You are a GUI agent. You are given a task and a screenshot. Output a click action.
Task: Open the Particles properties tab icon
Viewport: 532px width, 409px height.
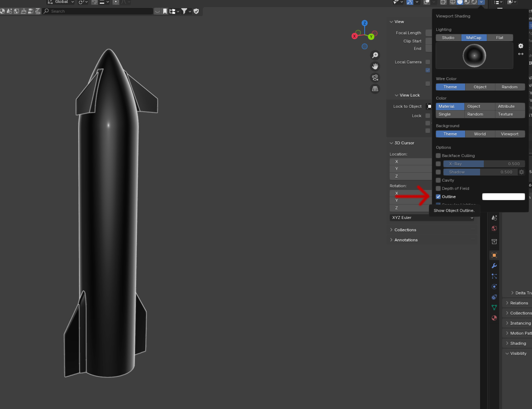(494, 276)
